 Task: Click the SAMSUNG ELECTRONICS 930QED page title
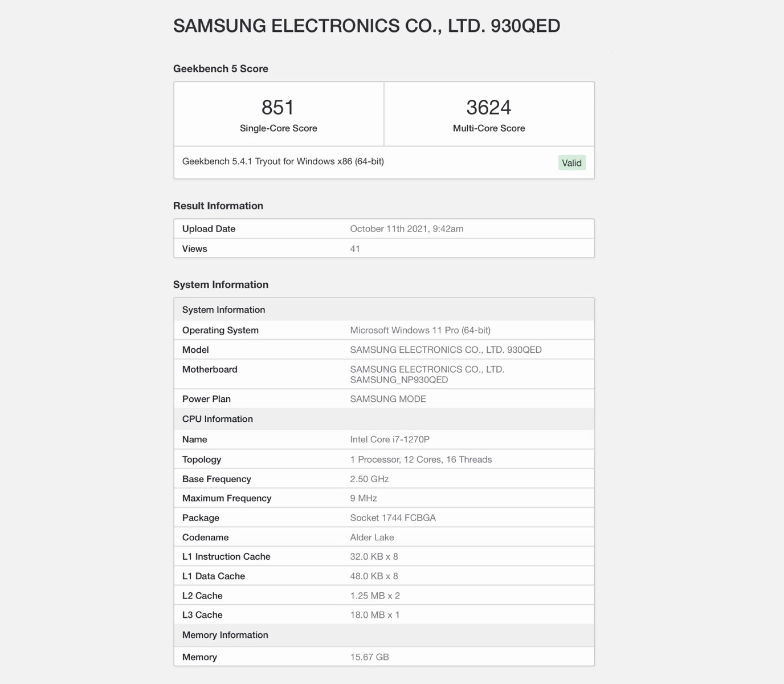point(366,26)
